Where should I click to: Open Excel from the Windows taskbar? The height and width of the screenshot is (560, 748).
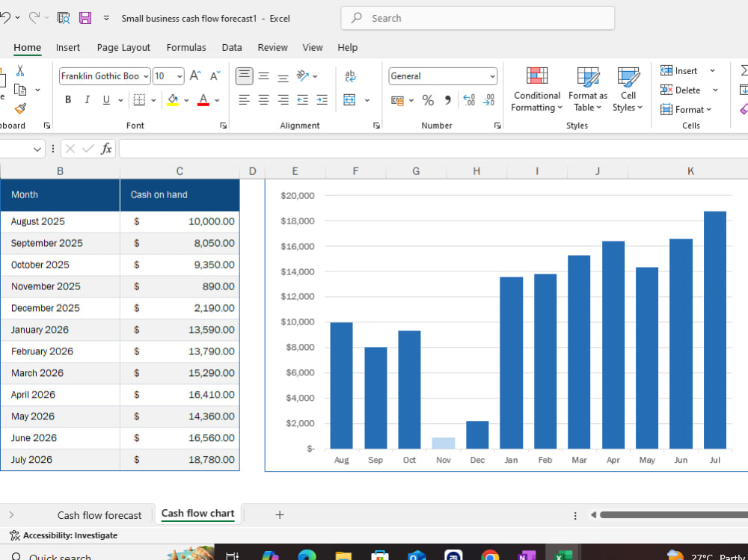(563, 555)
